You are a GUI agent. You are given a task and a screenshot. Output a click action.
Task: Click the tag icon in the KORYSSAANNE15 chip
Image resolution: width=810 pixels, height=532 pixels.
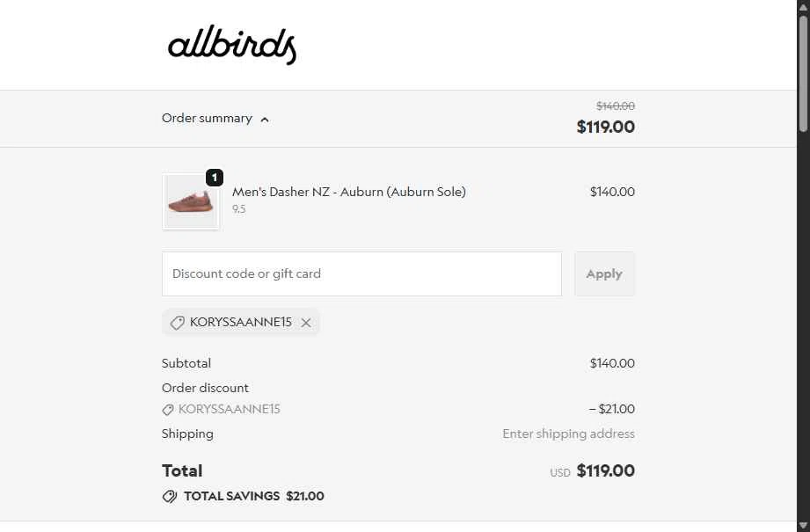click(x=178, y=323)
